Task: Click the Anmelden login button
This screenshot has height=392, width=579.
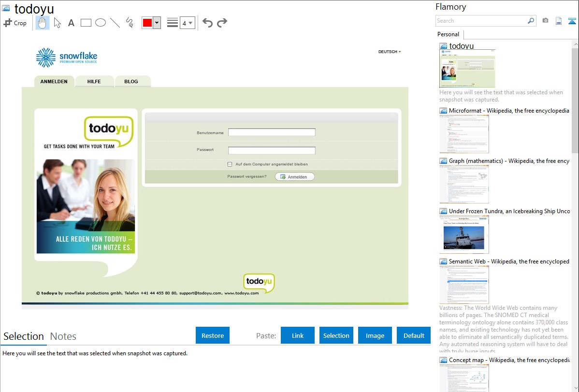Action: [x=294, y=177]
